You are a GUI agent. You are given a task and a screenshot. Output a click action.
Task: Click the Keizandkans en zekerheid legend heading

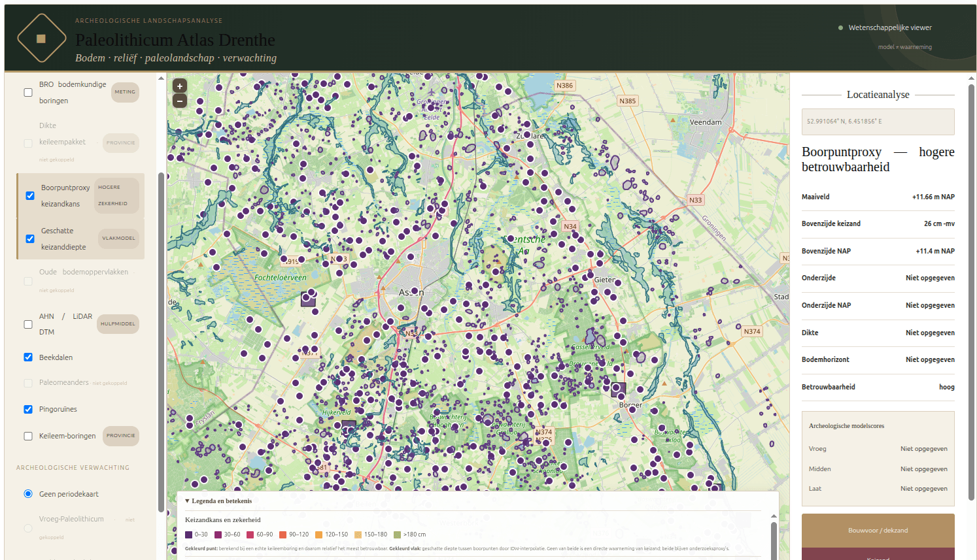click(x=223, y=520)
